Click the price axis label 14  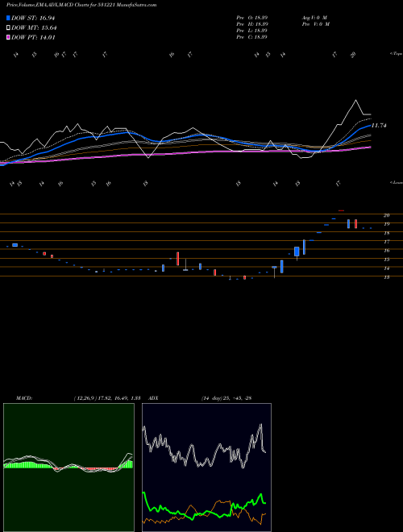click(386, 268)
